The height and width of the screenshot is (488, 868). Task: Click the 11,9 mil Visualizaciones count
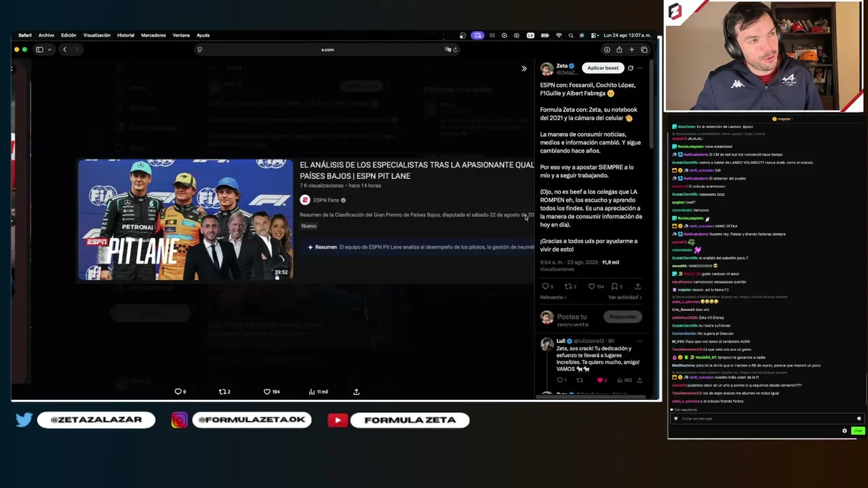tap(580, 266)
